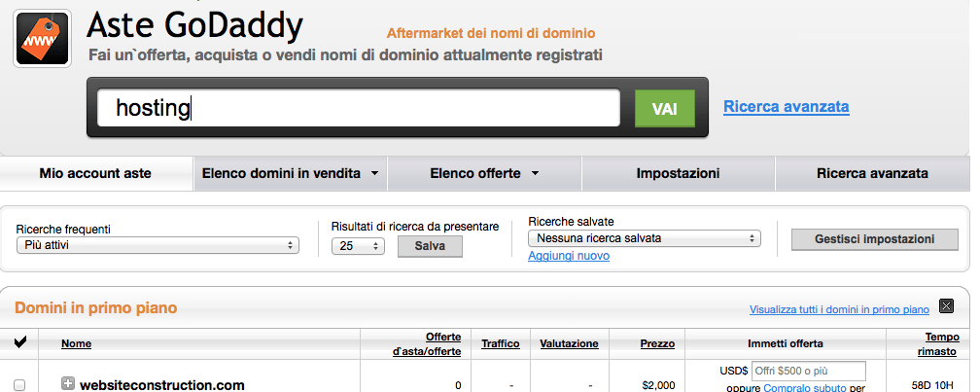Viewport: 980px width, 392px height.
Task: Click the green VAI search button
Action: click(664, 108)
